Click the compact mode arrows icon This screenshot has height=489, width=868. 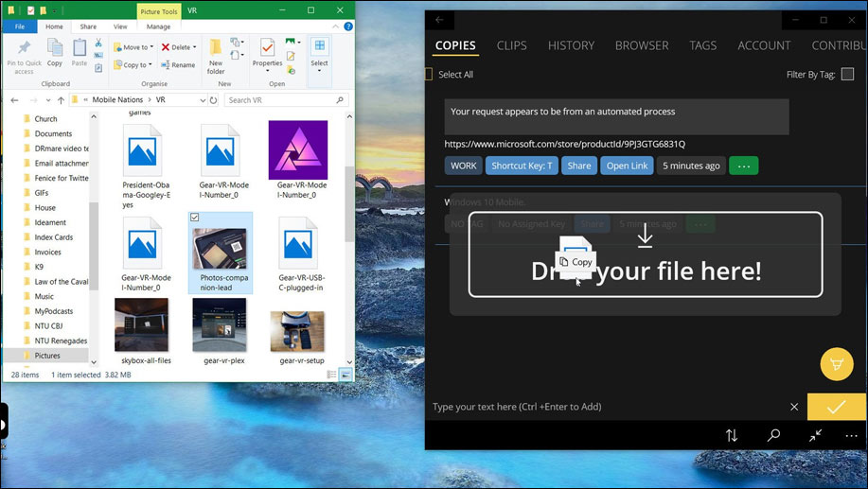point(815,435)
